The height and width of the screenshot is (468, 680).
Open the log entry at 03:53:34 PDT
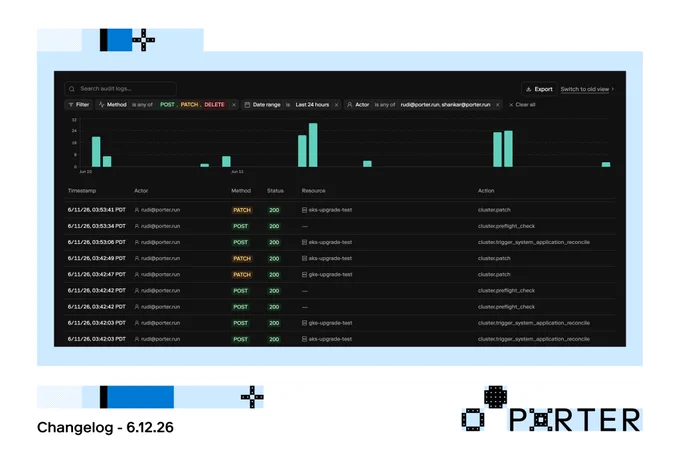340,226
